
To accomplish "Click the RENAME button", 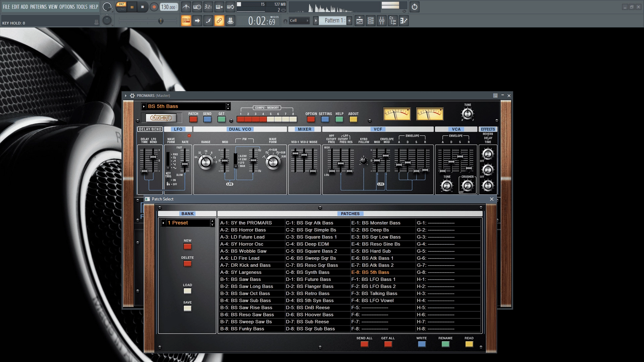I will [x=445, y=344].
